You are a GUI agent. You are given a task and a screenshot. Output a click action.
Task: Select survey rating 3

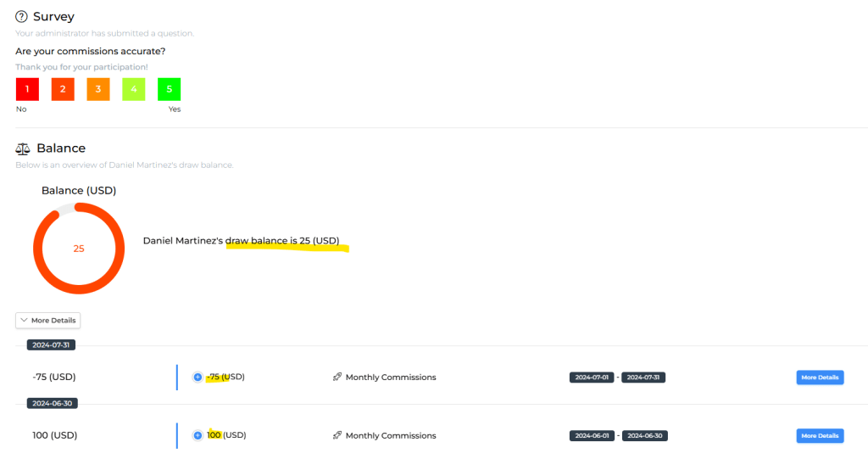pos(97,89)
